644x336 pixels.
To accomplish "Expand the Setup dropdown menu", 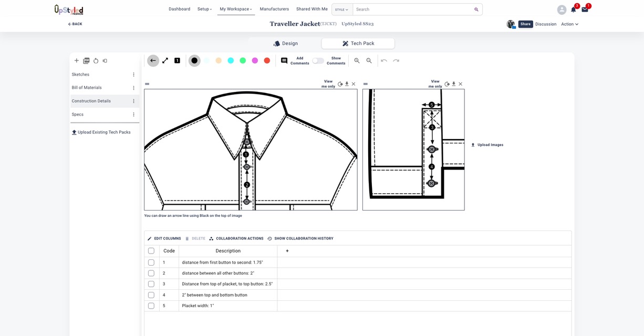I will (205, 9).
